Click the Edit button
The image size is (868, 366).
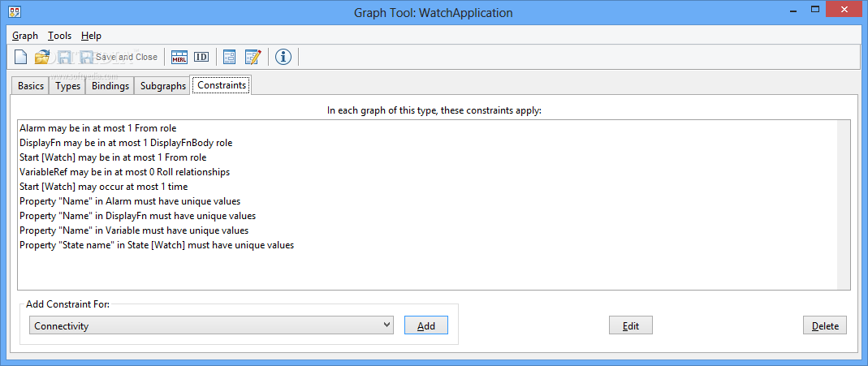(631, 325)
